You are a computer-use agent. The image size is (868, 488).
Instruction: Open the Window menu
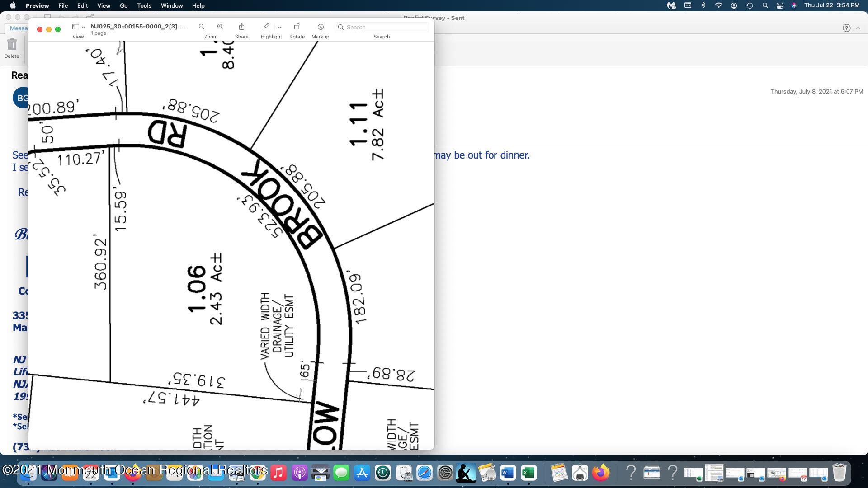coord(172,5)
